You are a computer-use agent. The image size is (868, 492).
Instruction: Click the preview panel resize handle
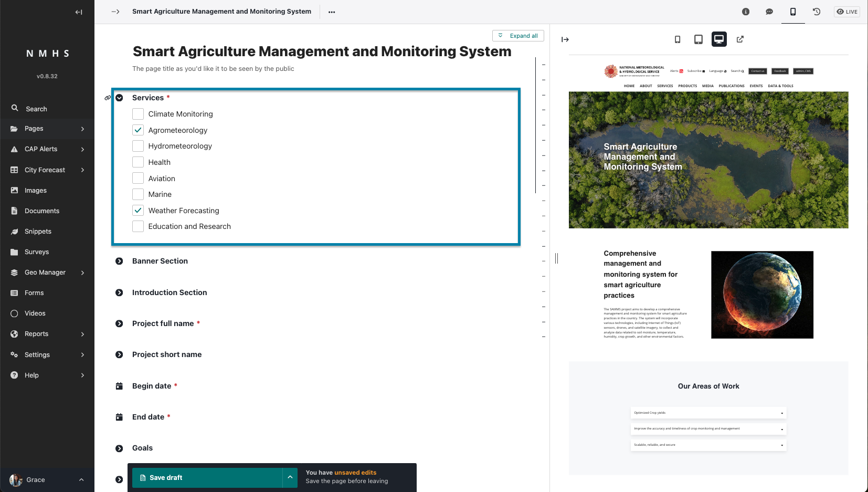coord(556,258)
